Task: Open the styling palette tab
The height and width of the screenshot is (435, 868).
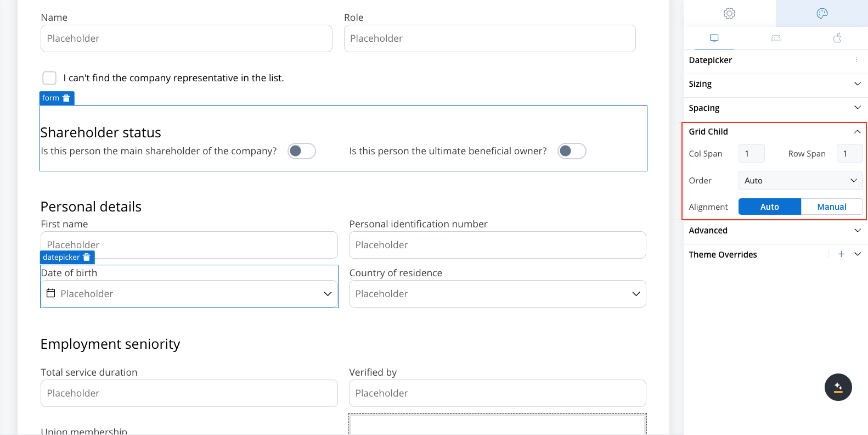Action: point(822,13)
